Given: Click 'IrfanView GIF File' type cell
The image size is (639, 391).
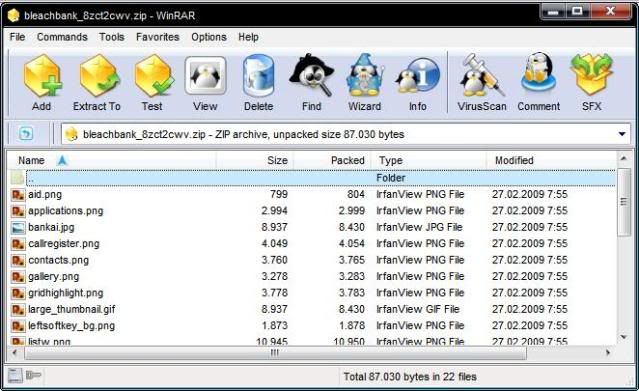Looking at the screenshot, I should [x=418, y=309].
